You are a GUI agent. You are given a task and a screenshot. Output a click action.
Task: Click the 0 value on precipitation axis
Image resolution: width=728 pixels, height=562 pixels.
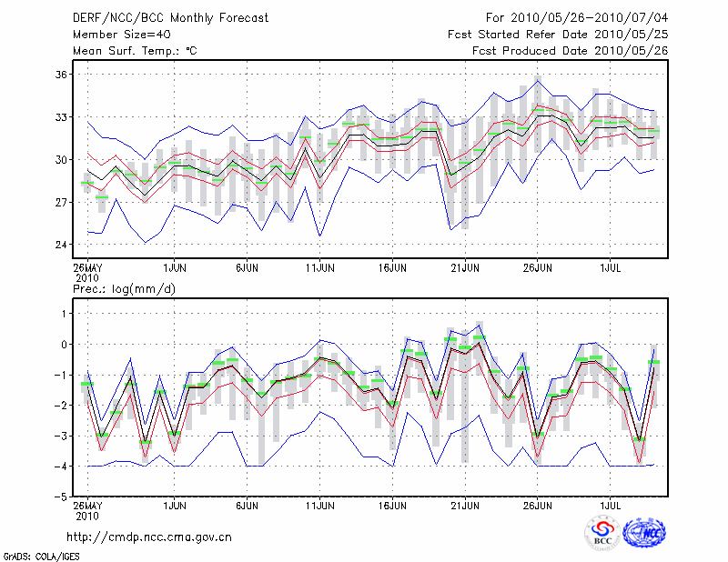63,344
